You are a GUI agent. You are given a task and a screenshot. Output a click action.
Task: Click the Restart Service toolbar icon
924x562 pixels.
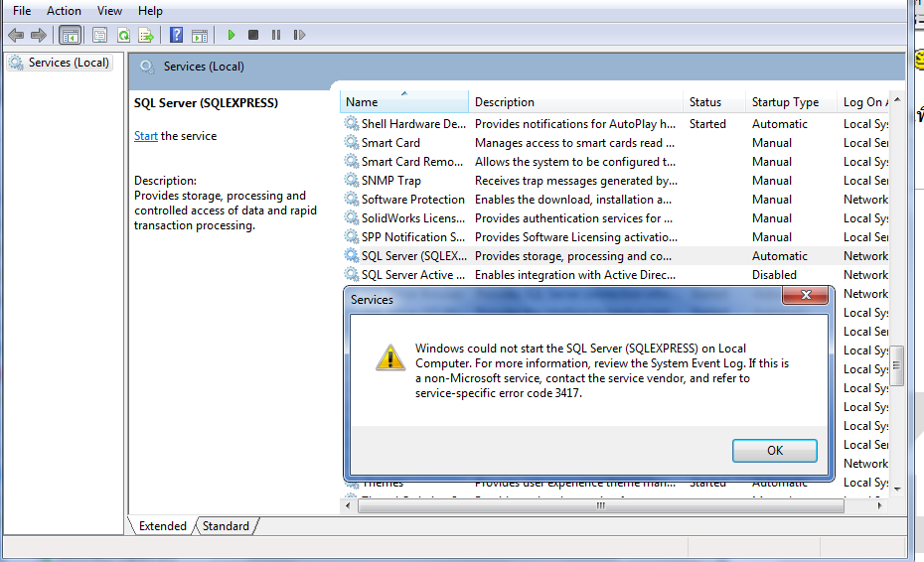point(299,35)
